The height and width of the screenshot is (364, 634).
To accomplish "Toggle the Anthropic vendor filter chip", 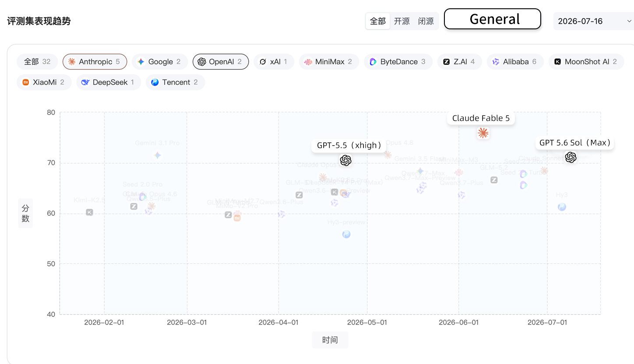I will pyautogui.click(x=95, y=62).
